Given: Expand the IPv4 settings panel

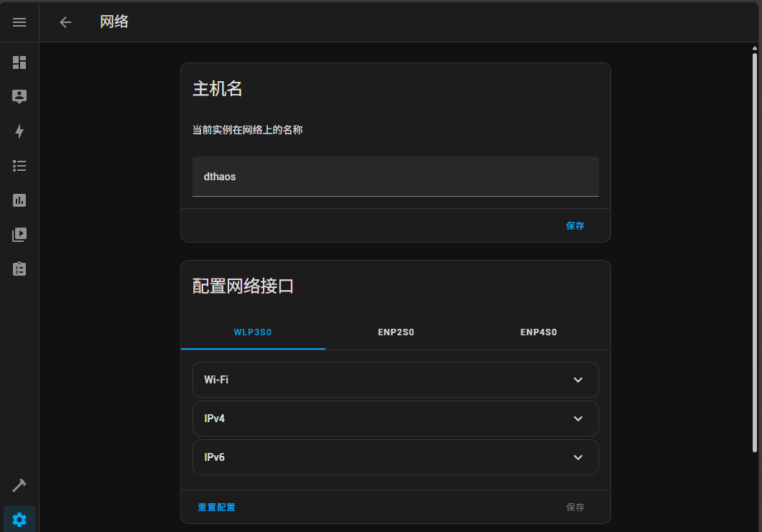Looking at the screenshot, I should coord(395,419).
